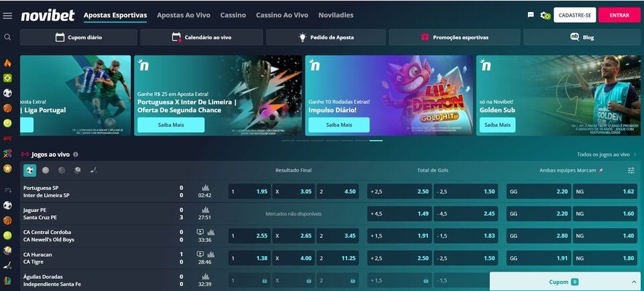The image size is (644, 291).
Task: Select the last active carousel indicator
Action: (x=376, y=140)
